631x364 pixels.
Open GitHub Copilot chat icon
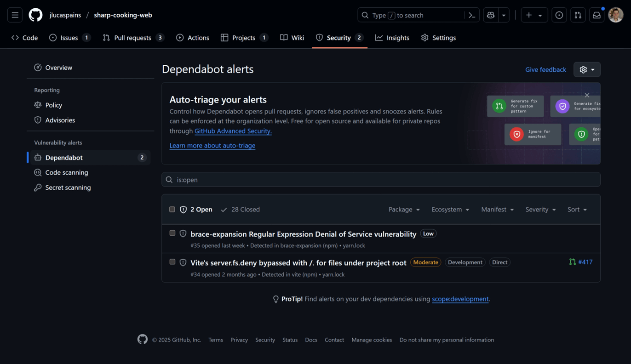tap(491, 15)
